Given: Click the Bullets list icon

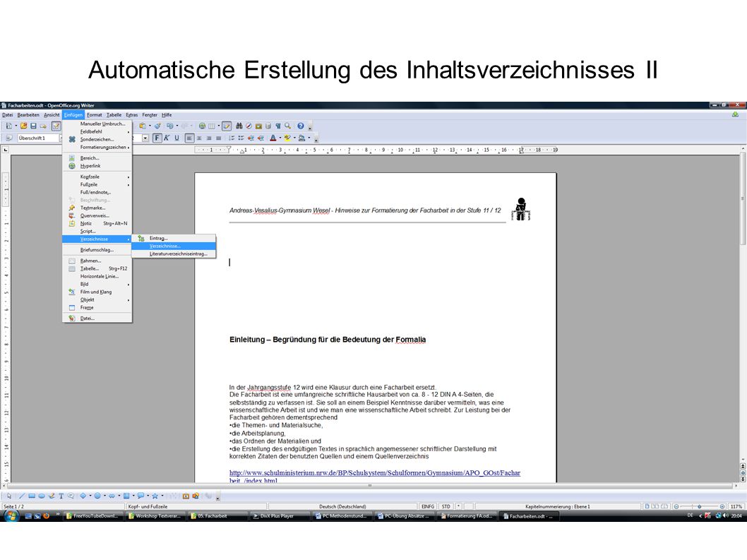Looking at the screenshot, I should tap(241, 138).
